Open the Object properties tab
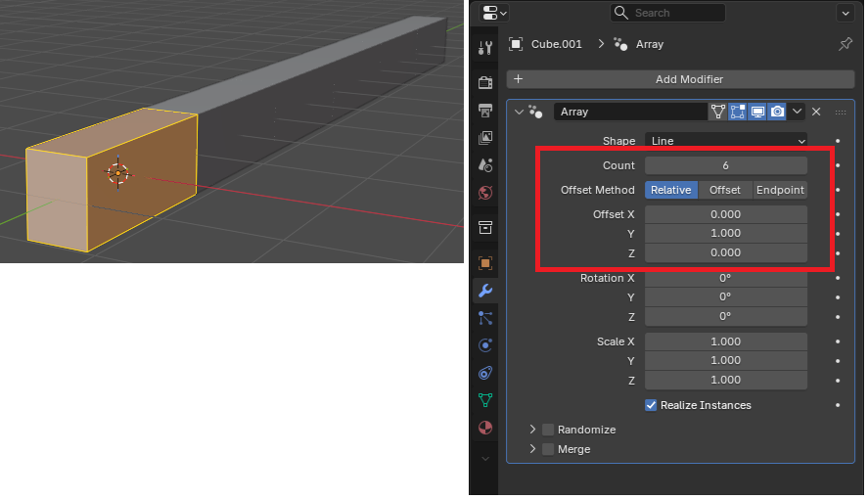The height and width of the screenshot is (500, 868). click(x=485, y=263)
